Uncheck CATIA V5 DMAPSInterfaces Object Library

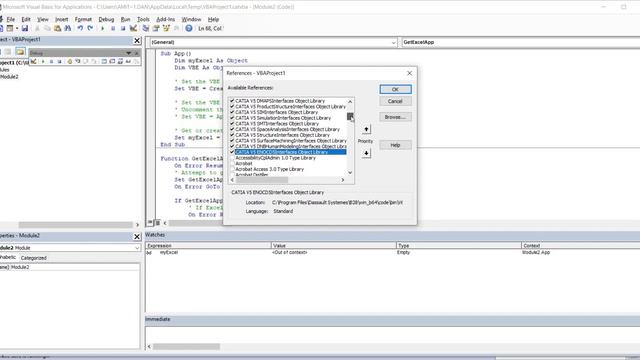pos(232,100)
